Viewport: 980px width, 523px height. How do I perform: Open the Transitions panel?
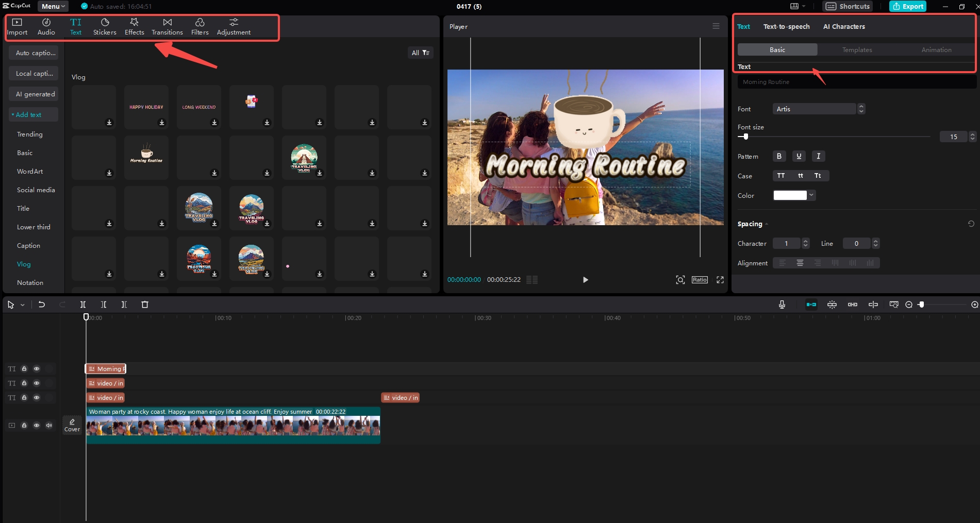pos(167,26)
